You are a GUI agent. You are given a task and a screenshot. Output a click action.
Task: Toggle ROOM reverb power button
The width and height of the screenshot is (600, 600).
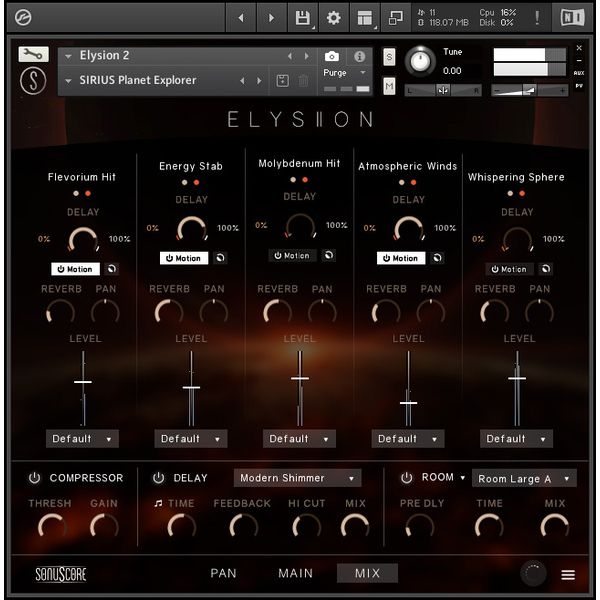click(406, 478)
